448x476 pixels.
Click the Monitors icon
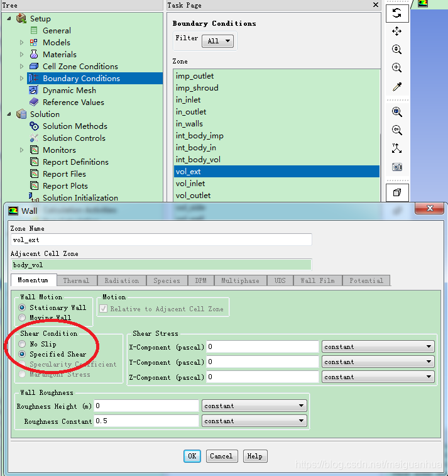35,150
